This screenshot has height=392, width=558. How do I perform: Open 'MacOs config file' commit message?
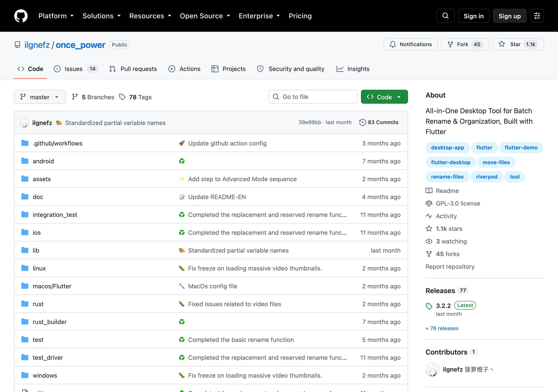[213, 286]
